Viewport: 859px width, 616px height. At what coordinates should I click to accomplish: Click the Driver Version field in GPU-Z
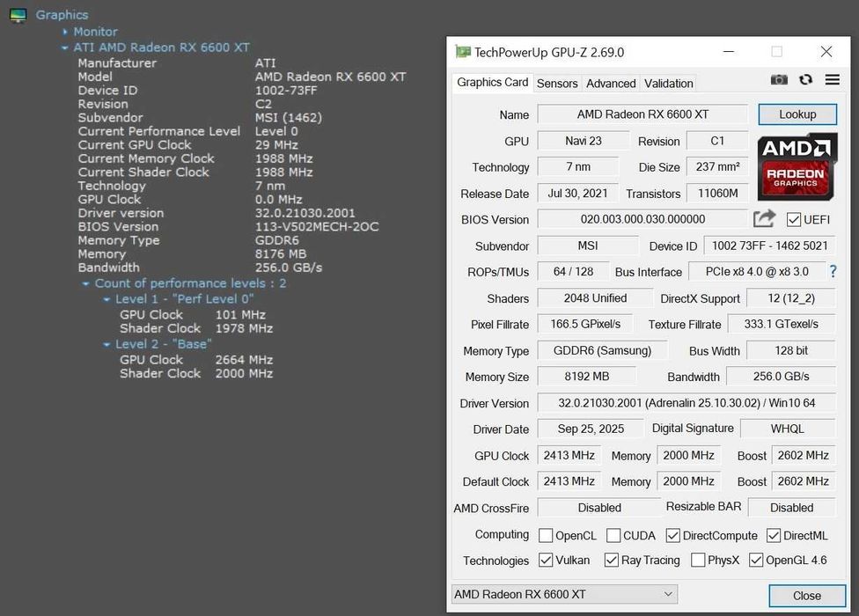(x=686, y=403)
